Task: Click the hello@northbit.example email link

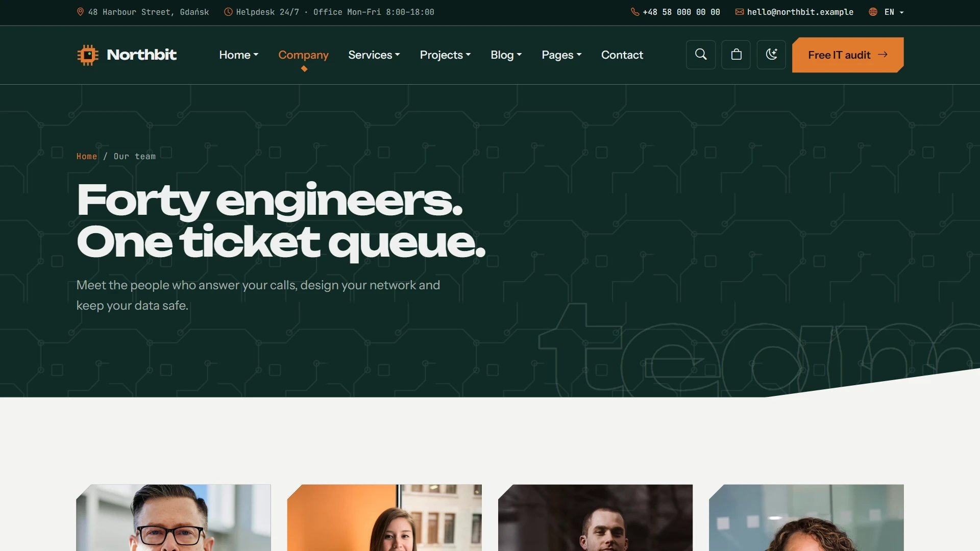Action: (800, 12)
